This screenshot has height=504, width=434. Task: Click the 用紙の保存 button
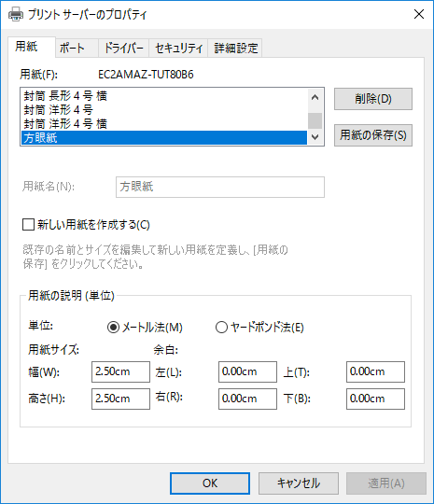pos(373,135)
